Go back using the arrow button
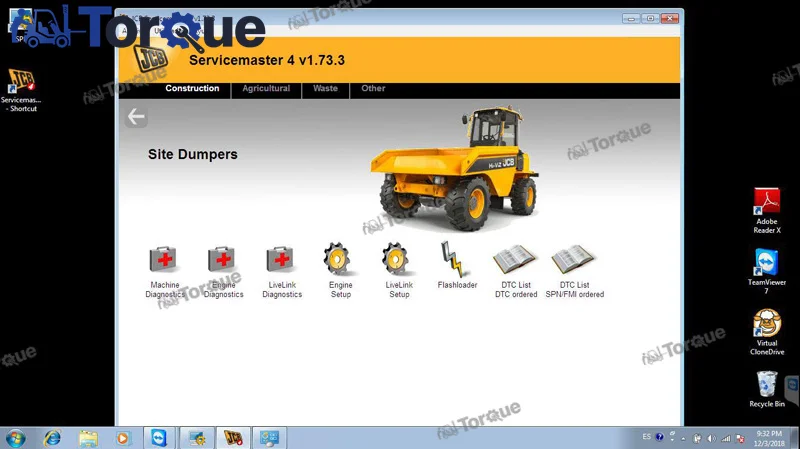This screenshot has width=800, height=449. pos(136,117)
